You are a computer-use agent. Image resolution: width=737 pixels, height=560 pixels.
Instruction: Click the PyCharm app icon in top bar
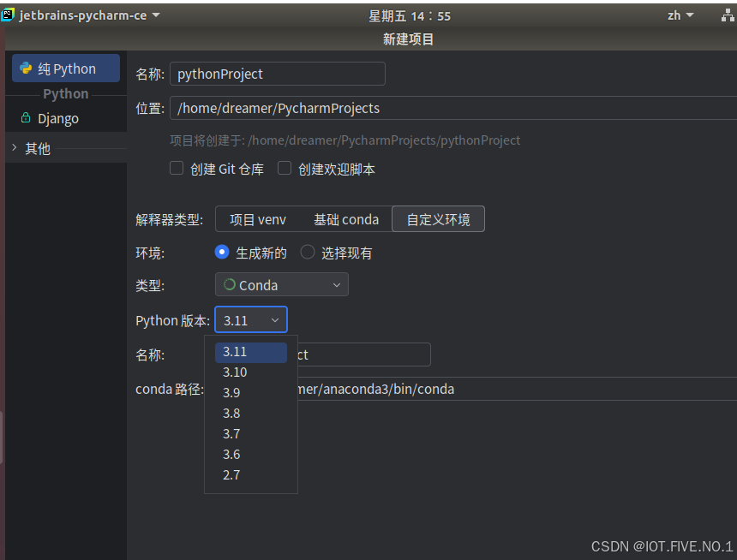click(x=8, y=15)
